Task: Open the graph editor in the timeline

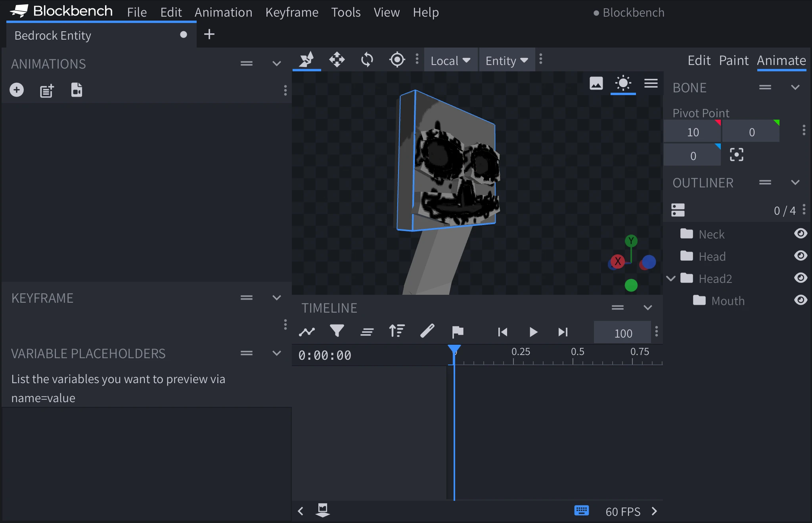Action: click(x=307, y=332)
